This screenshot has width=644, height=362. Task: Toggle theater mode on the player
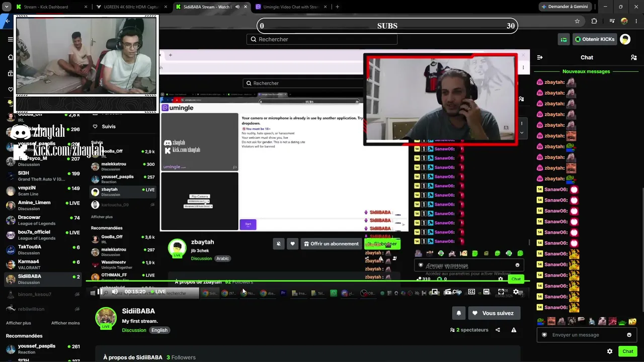pos(486,292)
